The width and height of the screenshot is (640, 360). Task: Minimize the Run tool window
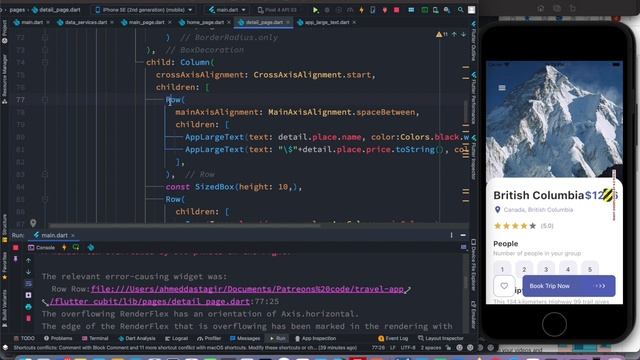point(463,235)
